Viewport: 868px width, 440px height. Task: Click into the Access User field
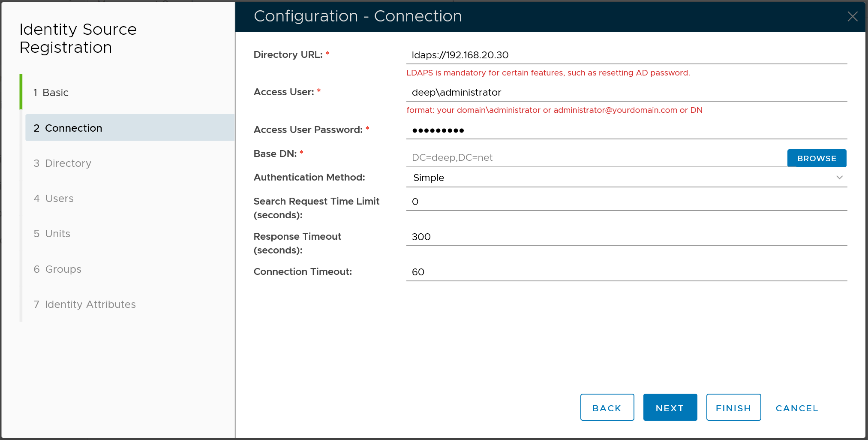(x=626, y=93)
